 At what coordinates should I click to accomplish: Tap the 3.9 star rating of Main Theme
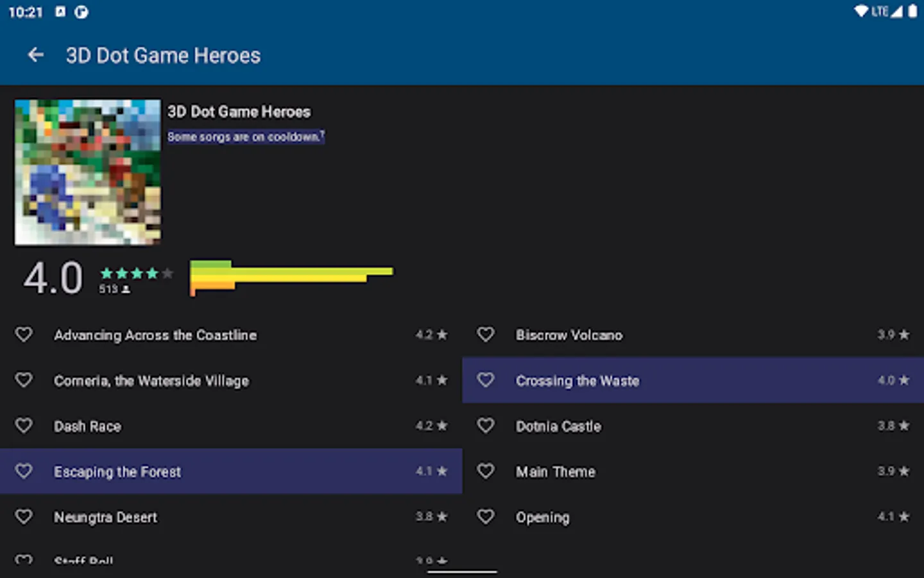893,471
